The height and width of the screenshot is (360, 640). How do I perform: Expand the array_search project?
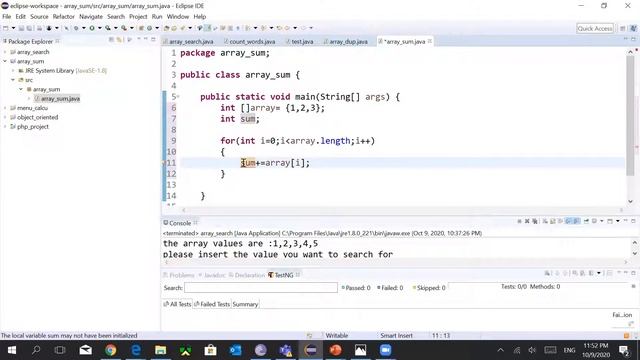point(5,52)
